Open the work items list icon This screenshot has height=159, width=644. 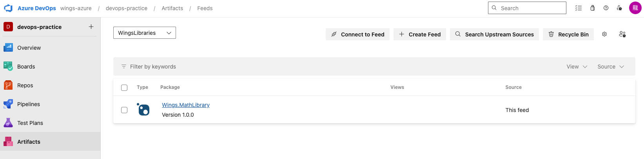click(579, 8)
